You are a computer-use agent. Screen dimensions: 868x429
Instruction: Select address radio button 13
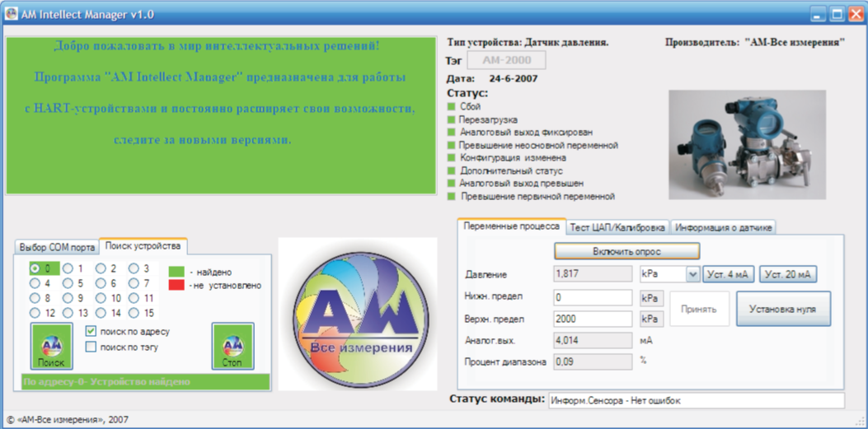point(68,313)
